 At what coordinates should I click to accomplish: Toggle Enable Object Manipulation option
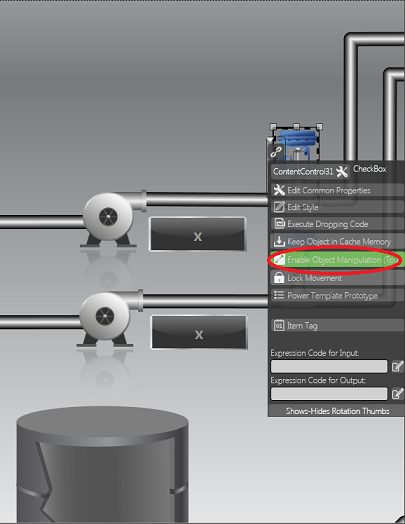337,260
